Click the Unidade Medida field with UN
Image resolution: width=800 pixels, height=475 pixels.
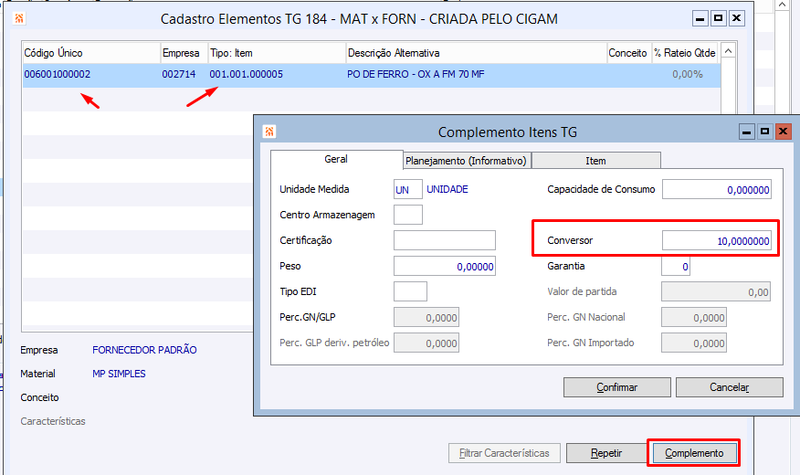coord(408,189)
